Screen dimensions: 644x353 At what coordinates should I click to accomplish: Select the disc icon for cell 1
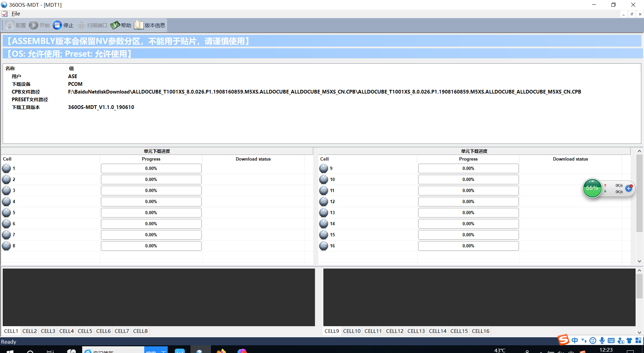point(6,168)
